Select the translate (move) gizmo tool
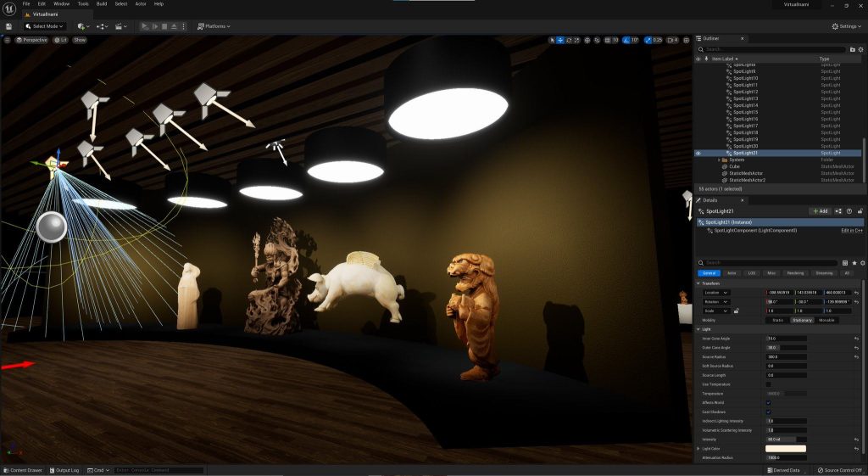 pos(560,40)
